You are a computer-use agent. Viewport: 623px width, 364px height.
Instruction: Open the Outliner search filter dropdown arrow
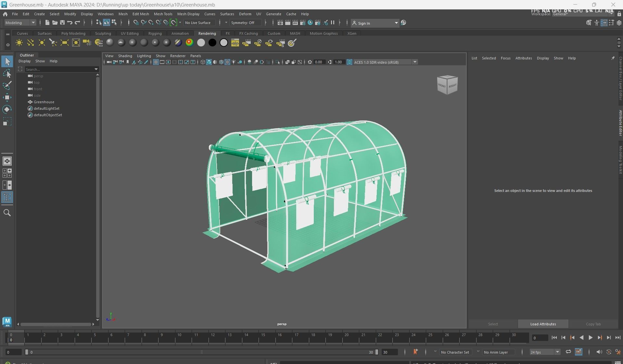tap(96, 69)
